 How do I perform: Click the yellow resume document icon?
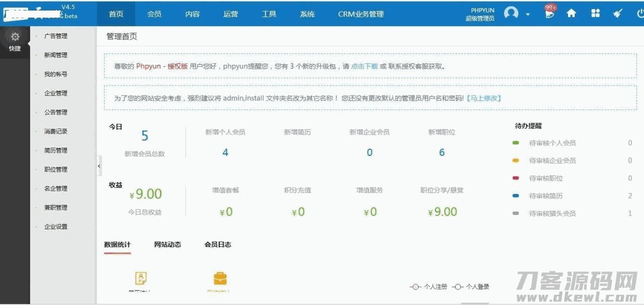[x=141, y=277]
